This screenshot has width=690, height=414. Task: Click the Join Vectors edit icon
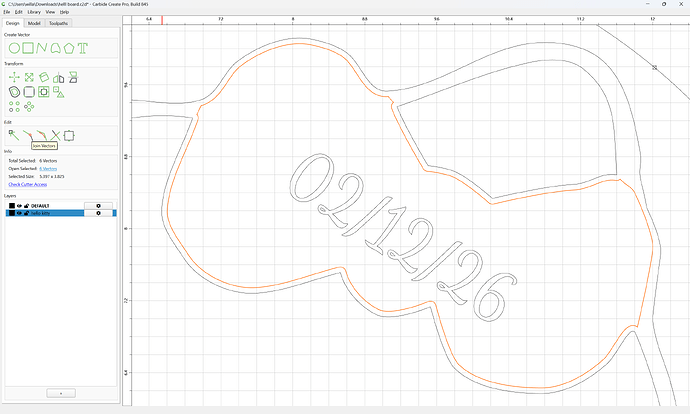[28, 135]
